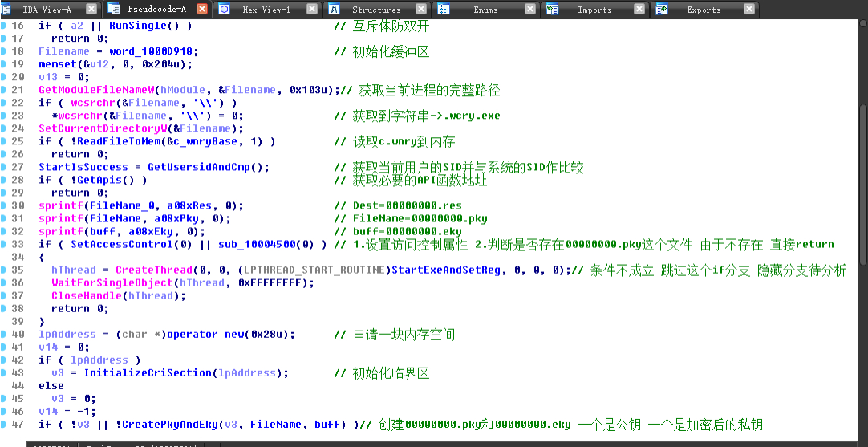Click StartExeAndSetReg thread routine name
Viewport: 868px width, 447px height.
pos(446,270)
